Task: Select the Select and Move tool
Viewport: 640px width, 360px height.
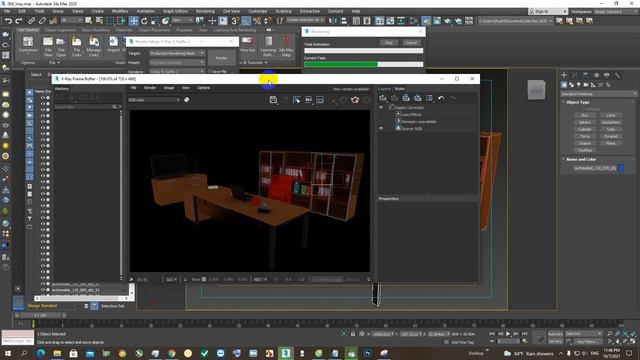Action: pos(133,20)
